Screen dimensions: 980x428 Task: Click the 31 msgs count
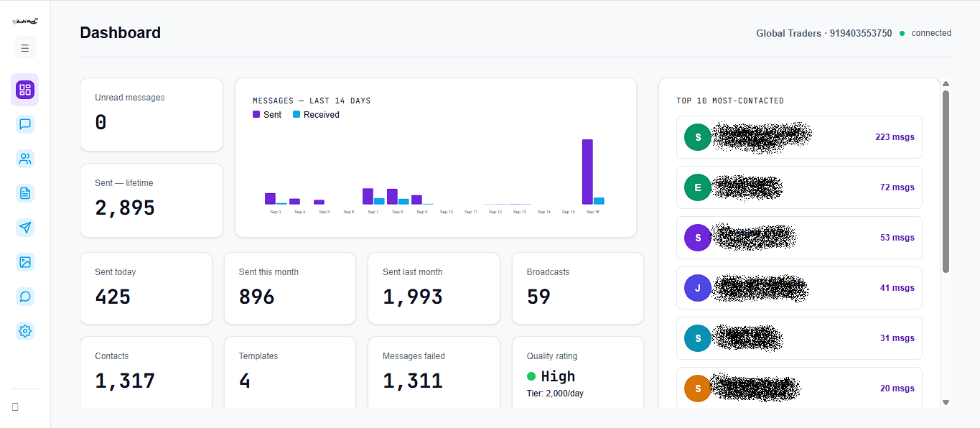(897, 338)
